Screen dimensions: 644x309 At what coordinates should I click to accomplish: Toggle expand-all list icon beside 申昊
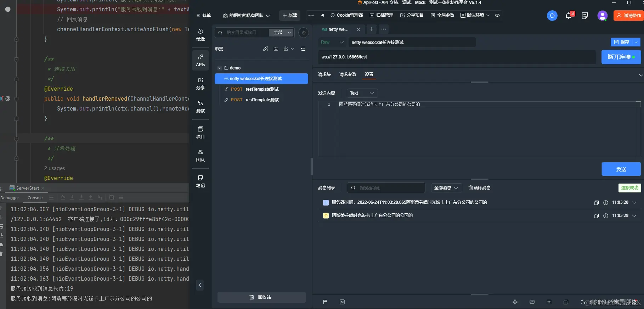tap(303, 49)
